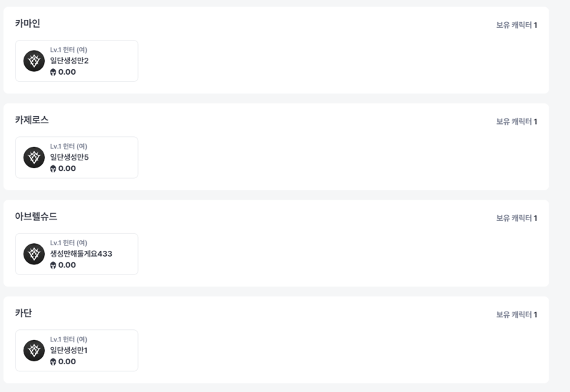Click the class emblem icon of 일단생성만2

click(34, 61)
